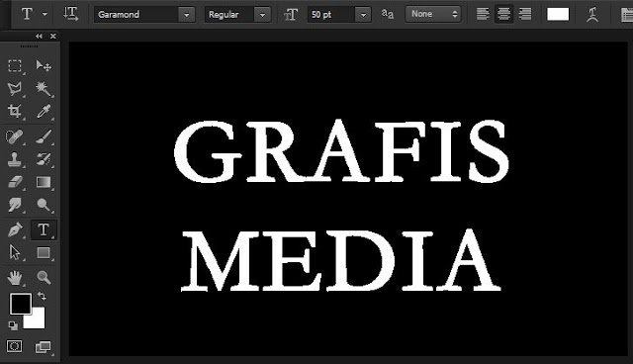Select the Smudge tool
This screenshot has height=364, width=633.
tap(15, 205)
